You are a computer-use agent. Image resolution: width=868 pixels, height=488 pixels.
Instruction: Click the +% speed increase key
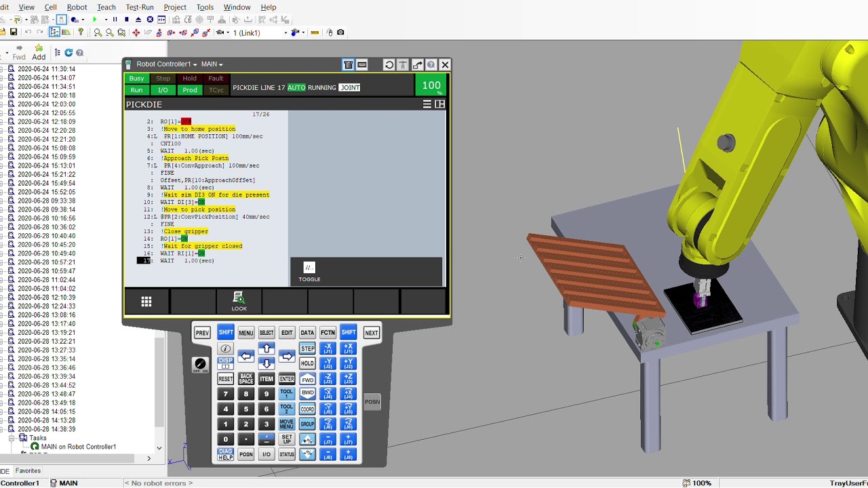coord(307,439)
